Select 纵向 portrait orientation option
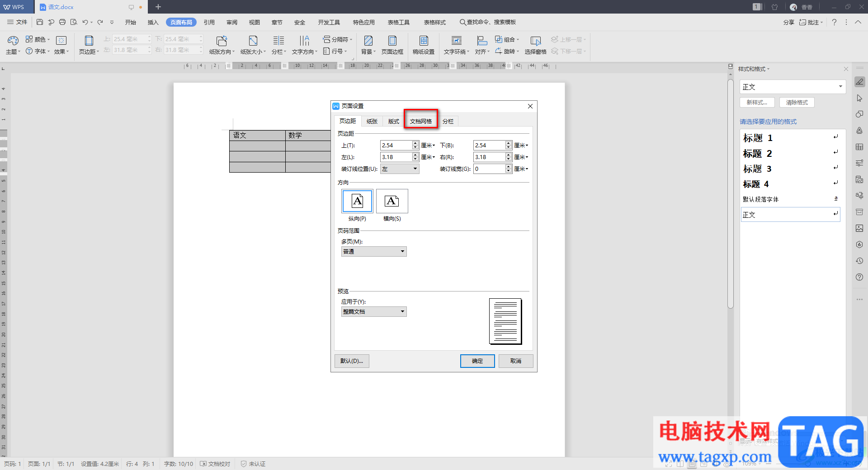 pos(357,202)
